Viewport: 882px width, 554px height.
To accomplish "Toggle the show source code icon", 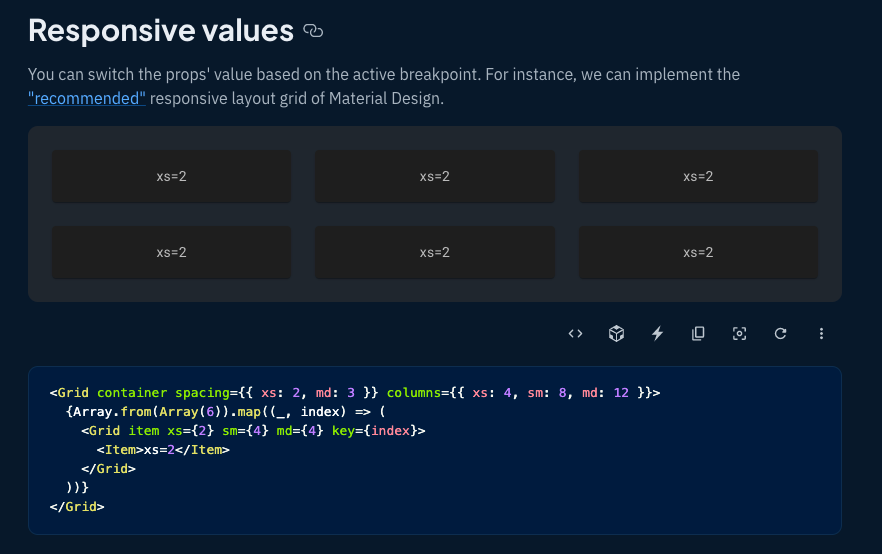I will [x=575, y=334].
